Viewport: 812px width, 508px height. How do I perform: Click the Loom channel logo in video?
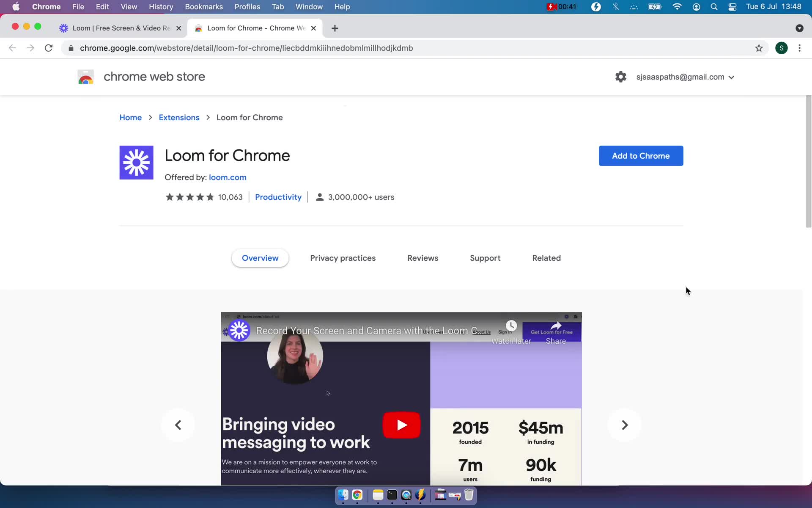[239, 331]
